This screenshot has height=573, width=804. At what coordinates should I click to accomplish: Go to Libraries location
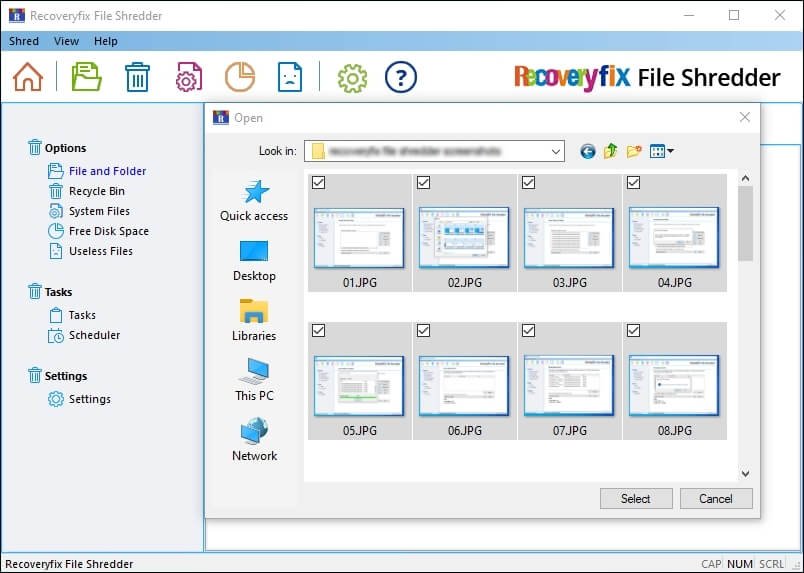point(254,321)
